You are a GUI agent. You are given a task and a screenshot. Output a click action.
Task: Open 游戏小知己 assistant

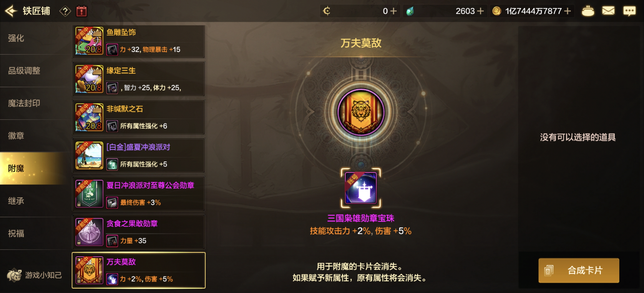coord(34,275)
